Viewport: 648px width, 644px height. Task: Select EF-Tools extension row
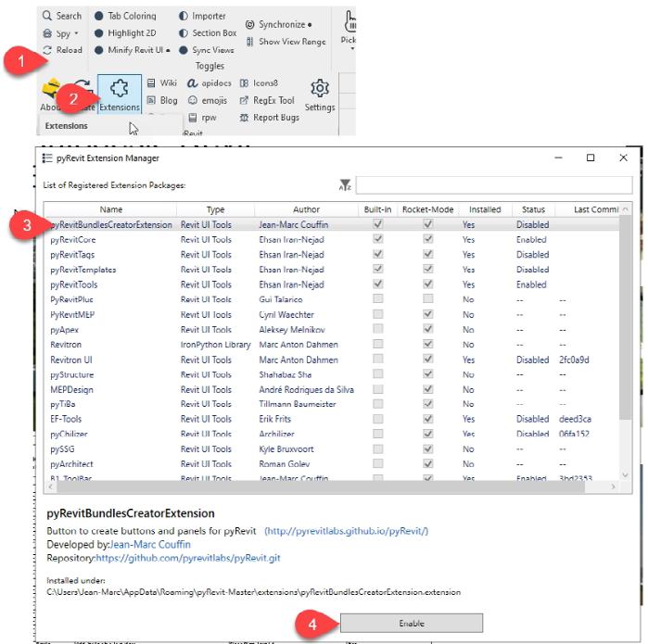332,419
